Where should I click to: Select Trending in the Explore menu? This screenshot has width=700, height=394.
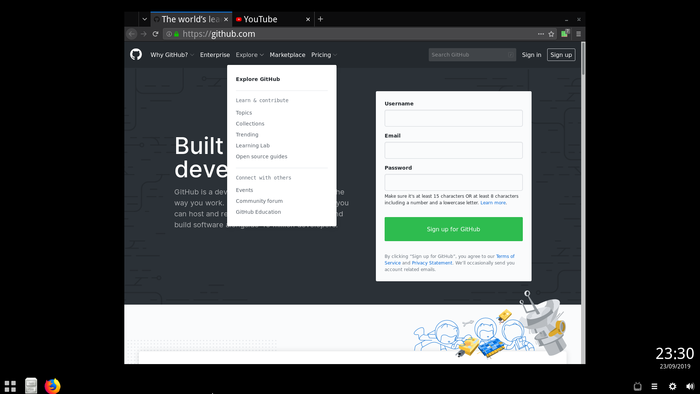tap(247, 134)
